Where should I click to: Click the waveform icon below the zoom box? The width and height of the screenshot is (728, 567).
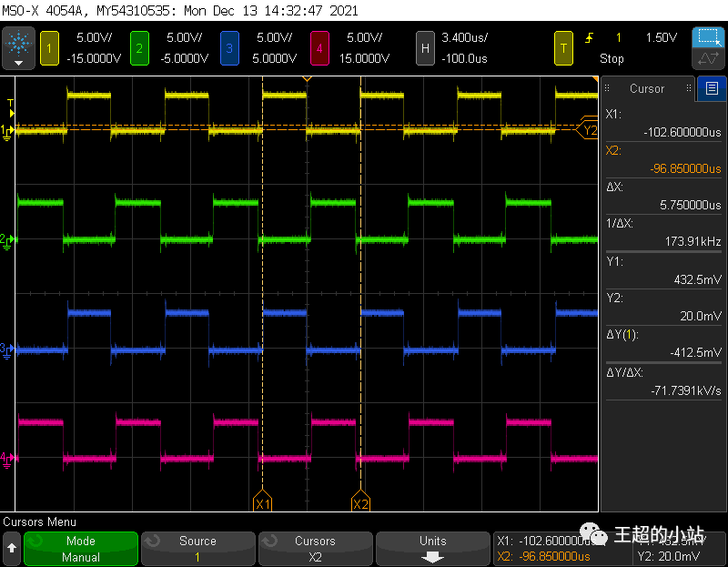pos(707,59)
